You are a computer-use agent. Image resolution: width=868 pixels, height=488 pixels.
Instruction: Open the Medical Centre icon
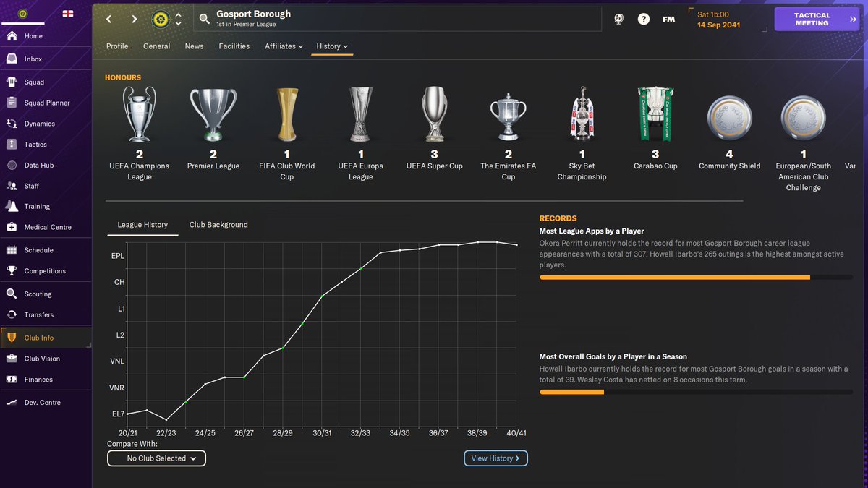[x=12, y=227]
